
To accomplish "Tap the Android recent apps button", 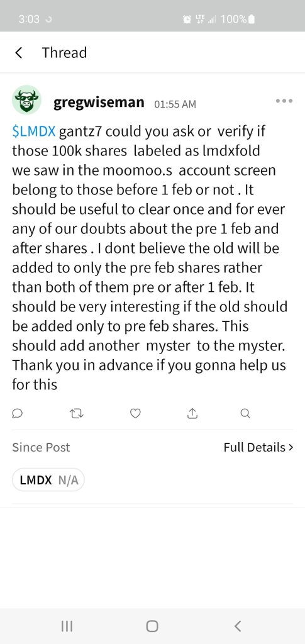I will pyautogui.click(x=67, y=626).
